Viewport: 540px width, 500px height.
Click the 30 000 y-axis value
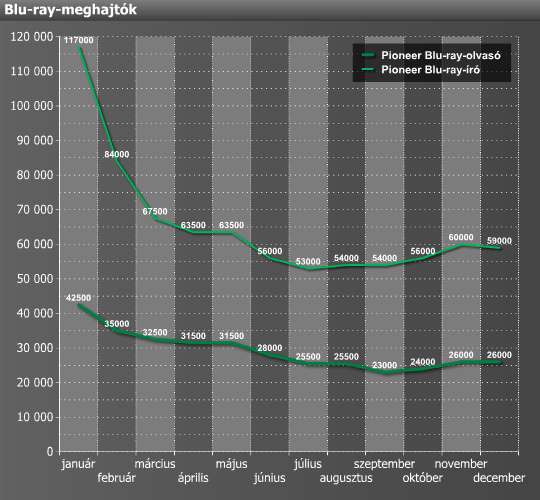click(x=35, y=348)
